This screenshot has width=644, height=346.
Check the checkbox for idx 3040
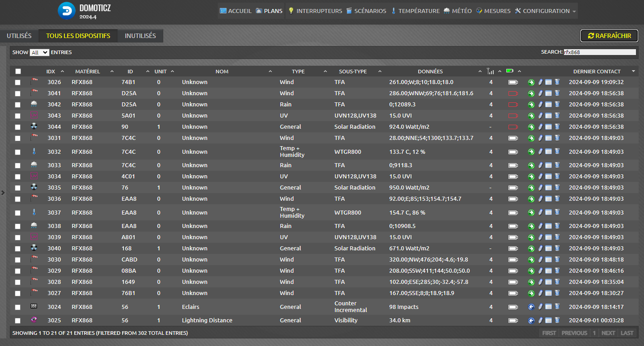click(18, 249)
